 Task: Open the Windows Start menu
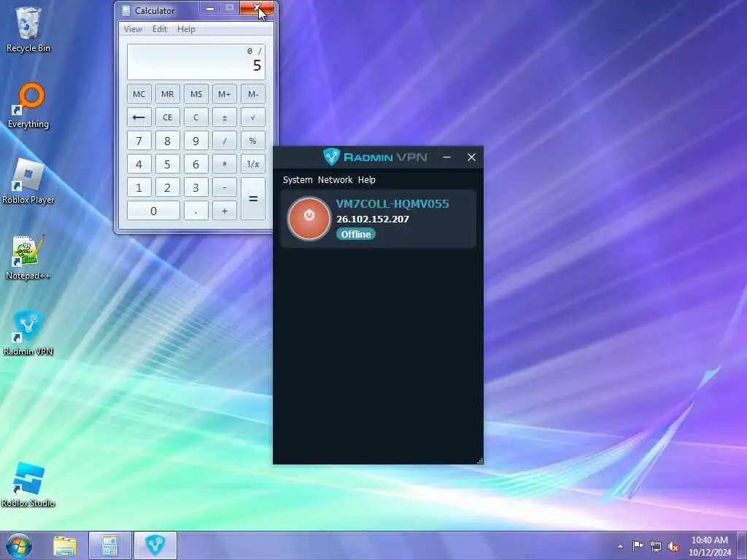coord(18,545)
